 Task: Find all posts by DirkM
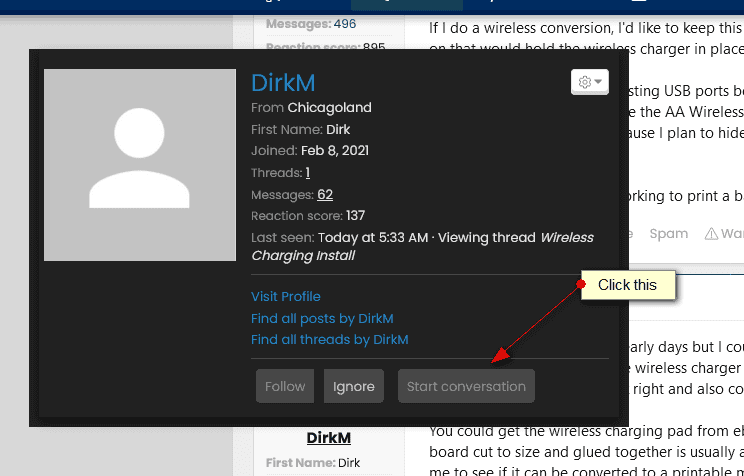tap(322, 318)
